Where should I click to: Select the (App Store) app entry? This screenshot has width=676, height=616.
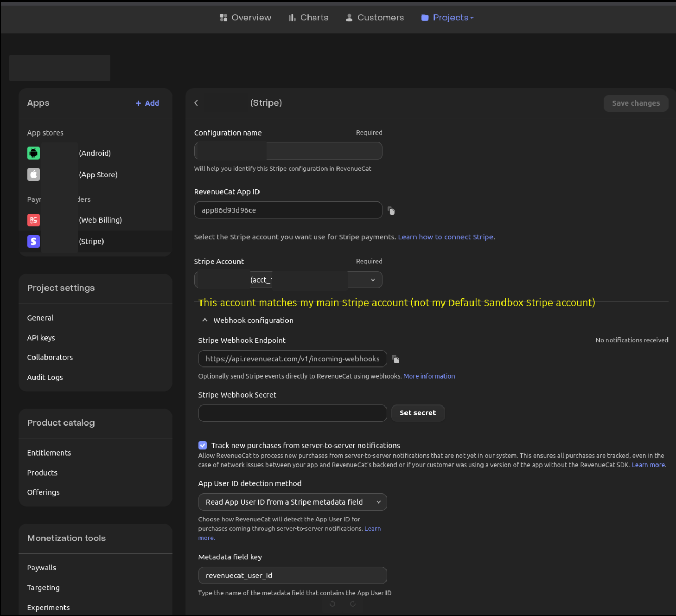point(96,174)
